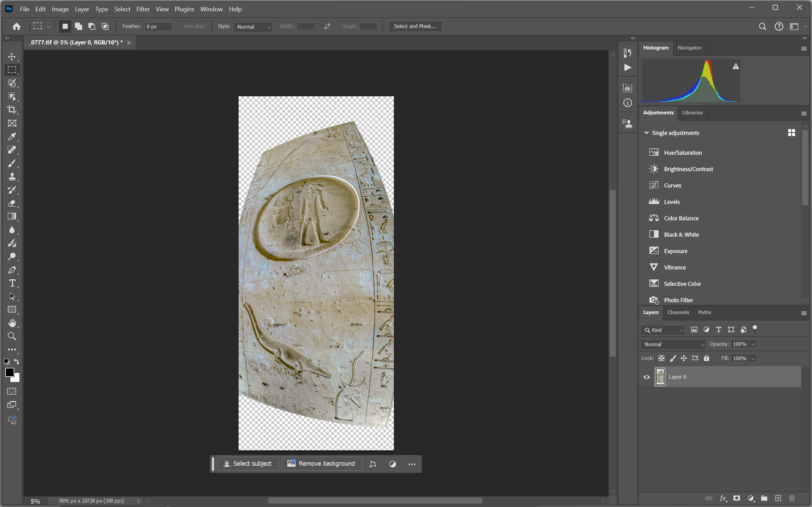Hide Layer 0 with eye icon
The width and height of the screenshot is (812, 507).
(x=646, y=377)
